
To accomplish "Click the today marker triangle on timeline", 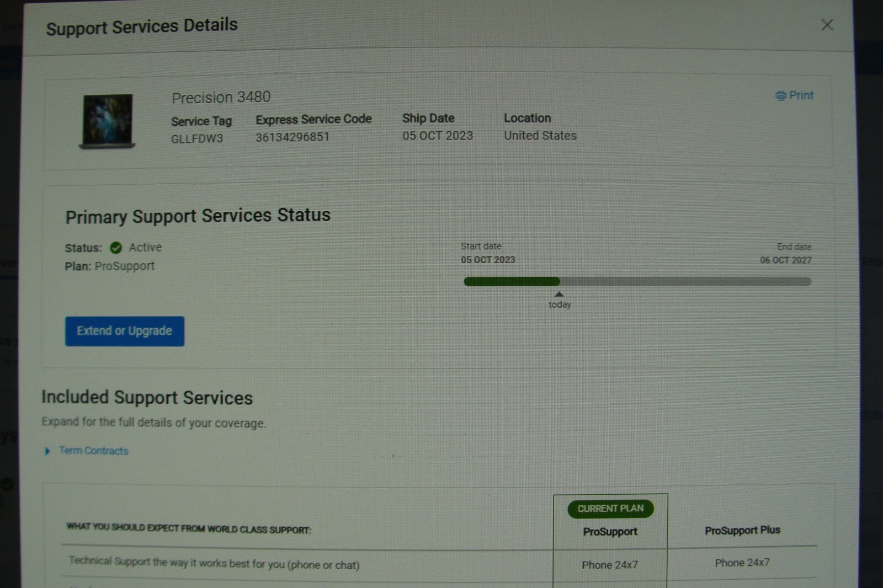I will pos(559,295).
